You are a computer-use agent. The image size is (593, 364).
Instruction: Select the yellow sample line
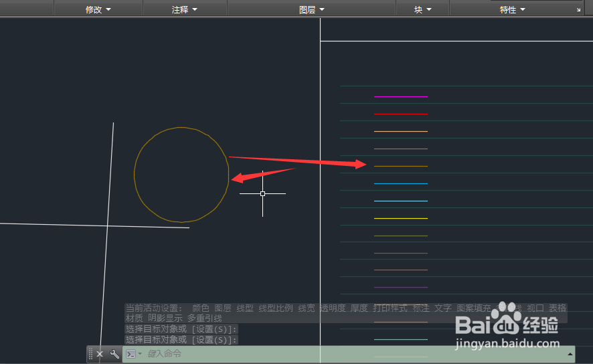(400, 219)
